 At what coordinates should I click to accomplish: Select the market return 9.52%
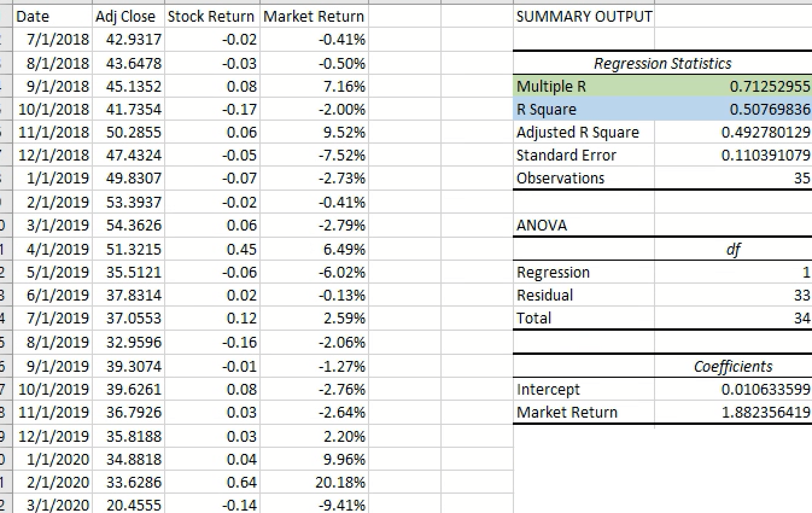point(314,132)
